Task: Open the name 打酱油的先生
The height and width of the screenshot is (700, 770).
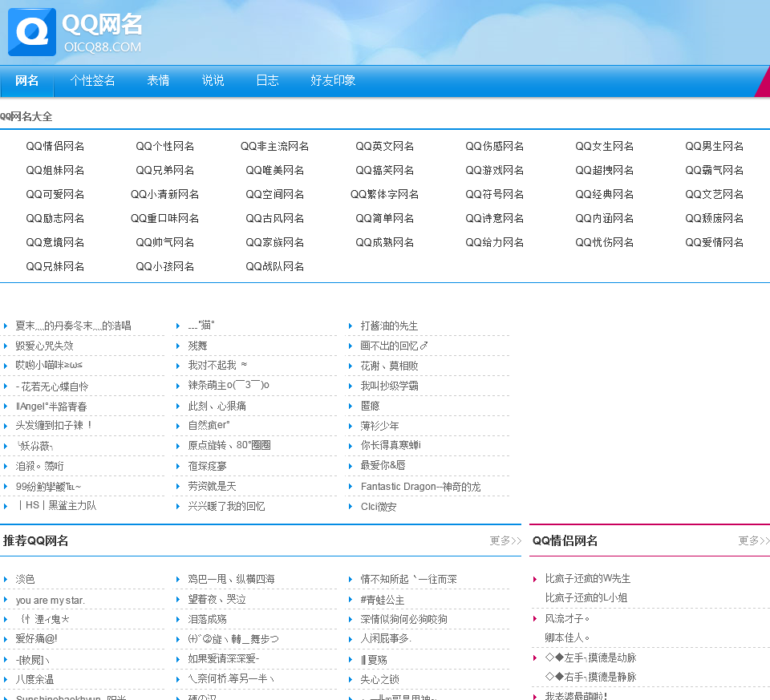Action: pos(390,326)
